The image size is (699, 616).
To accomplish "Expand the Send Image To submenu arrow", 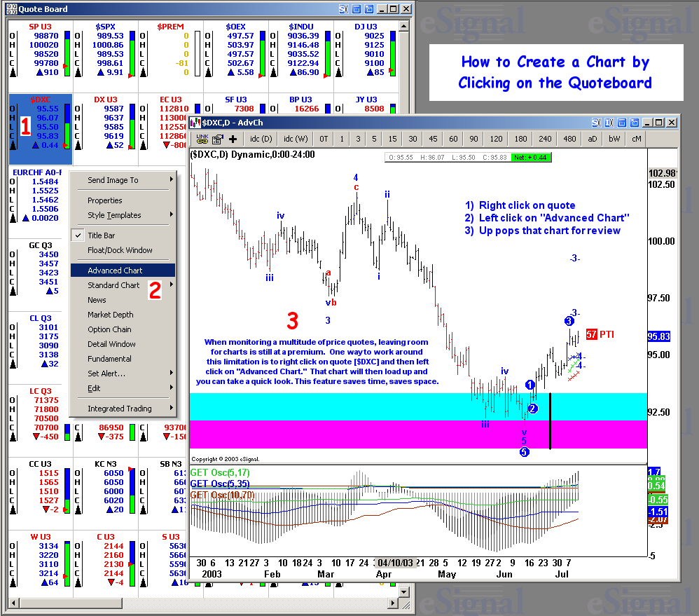I will click(172, 179).
